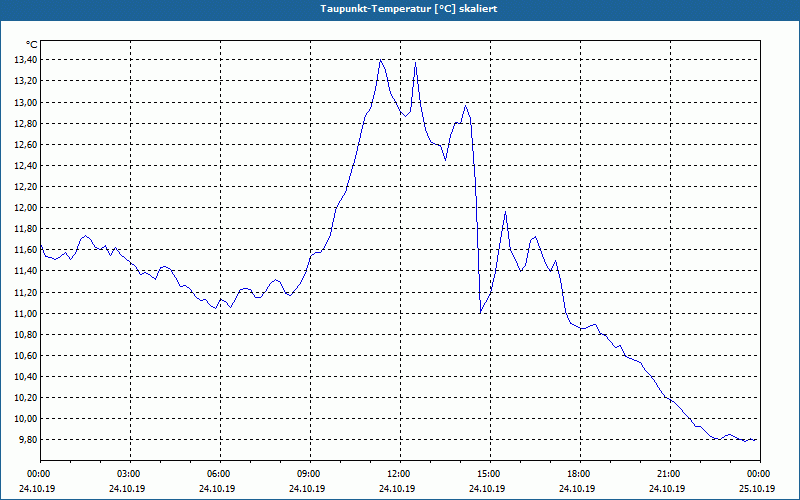Pick the 24.10.19 date under 21:00
The height and width of the screenshot is (500, 800).
667,488
